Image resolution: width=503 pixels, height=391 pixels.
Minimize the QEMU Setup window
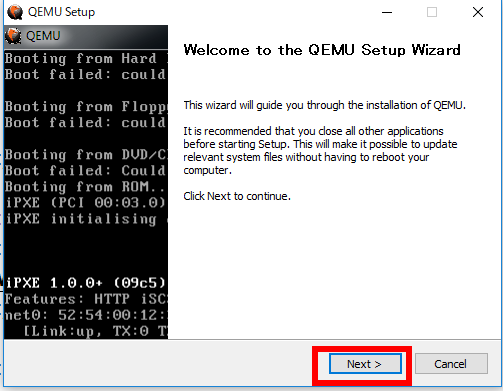[x=387, y=12]
